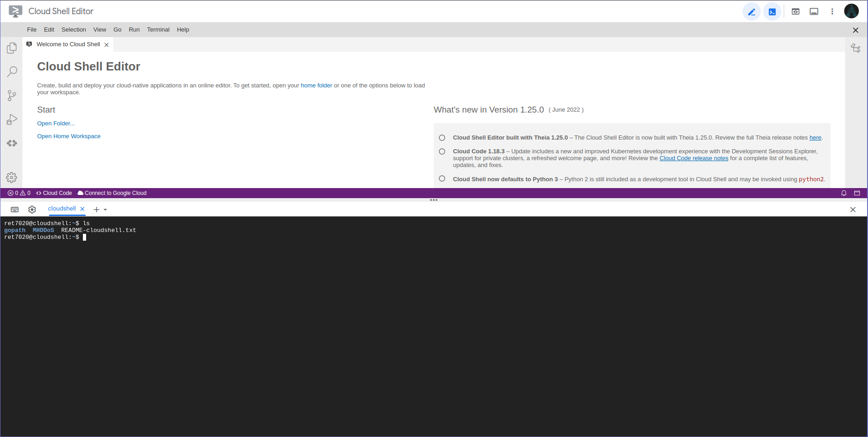Open the File menu

(x=32, y=30)
